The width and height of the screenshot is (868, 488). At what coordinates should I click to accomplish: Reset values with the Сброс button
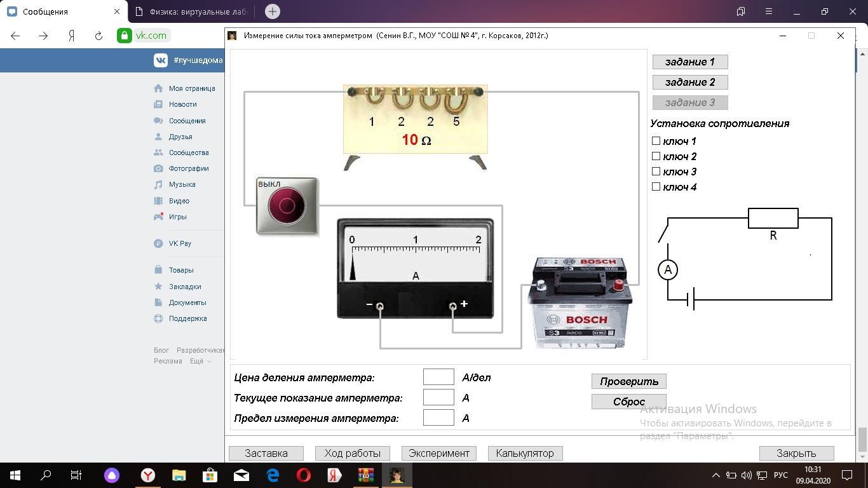[x=628, y=402]
